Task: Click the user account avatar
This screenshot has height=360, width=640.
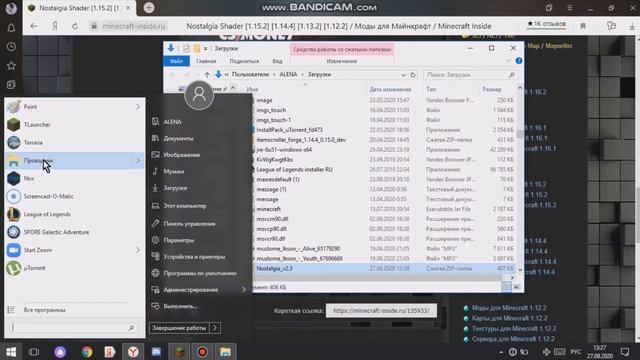Action: pyautogui.click(x=199, y=95)
